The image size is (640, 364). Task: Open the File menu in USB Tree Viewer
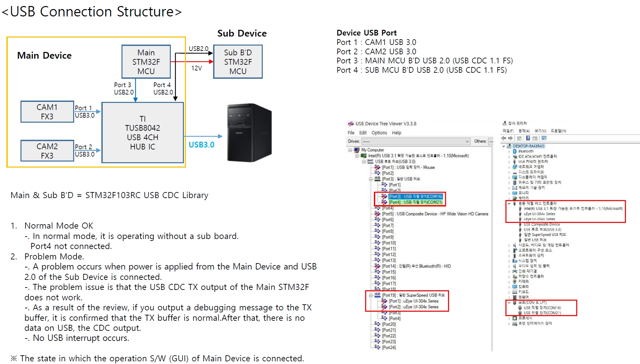351,133
